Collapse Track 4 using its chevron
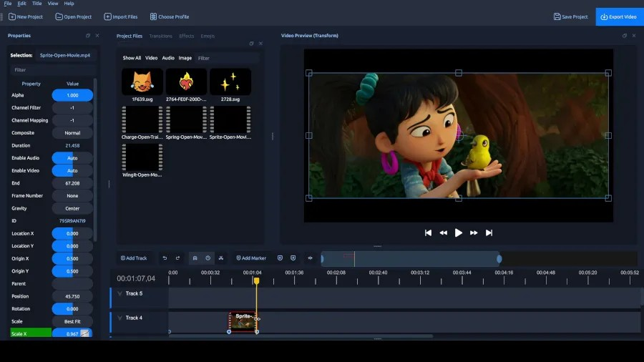This screenshot has height=362, width=644. point(119,318)
